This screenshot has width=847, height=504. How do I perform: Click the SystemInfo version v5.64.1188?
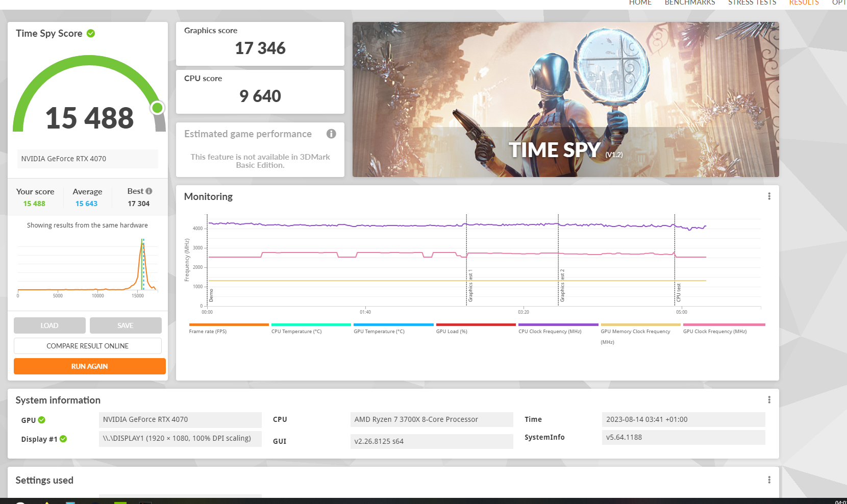coord(684,438)
